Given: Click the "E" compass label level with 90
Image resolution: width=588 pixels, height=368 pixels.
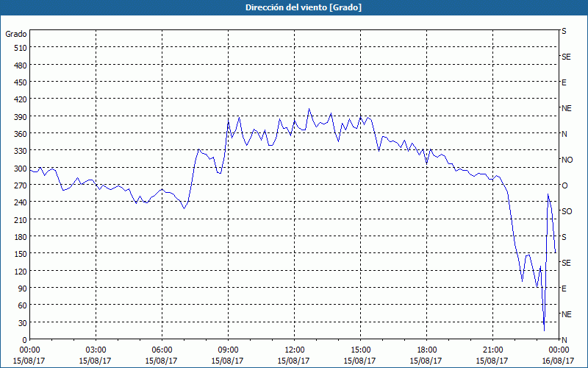Looking at the screenshot, I should (564, 289).
